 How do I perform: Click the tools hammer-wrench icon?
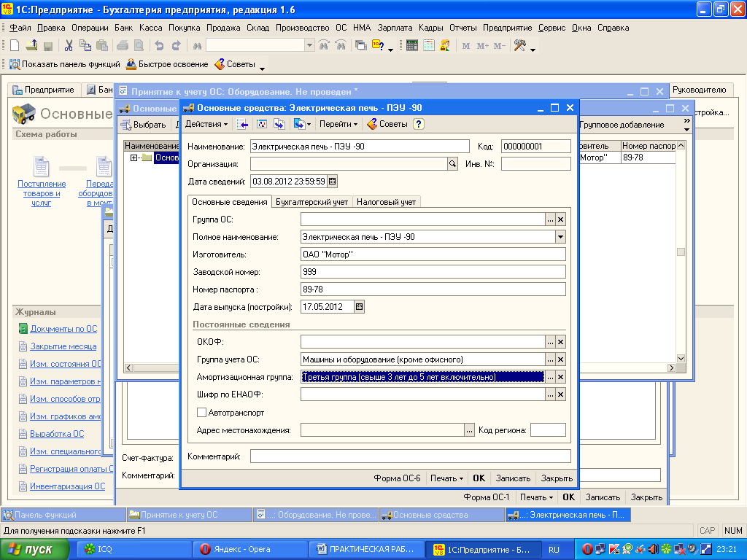click(x=519, y=46)
